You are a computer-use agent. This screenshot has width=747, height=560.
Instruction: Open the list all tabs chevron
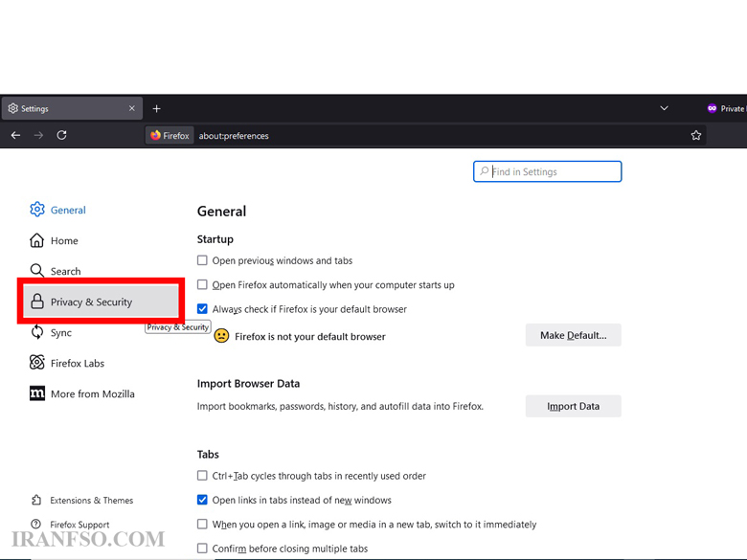[x=664, y=108]
